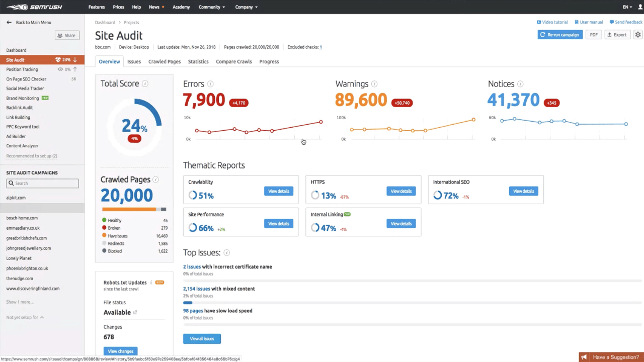Click the campaign Search input field
The image size is (644, 362).
(42, 184)
